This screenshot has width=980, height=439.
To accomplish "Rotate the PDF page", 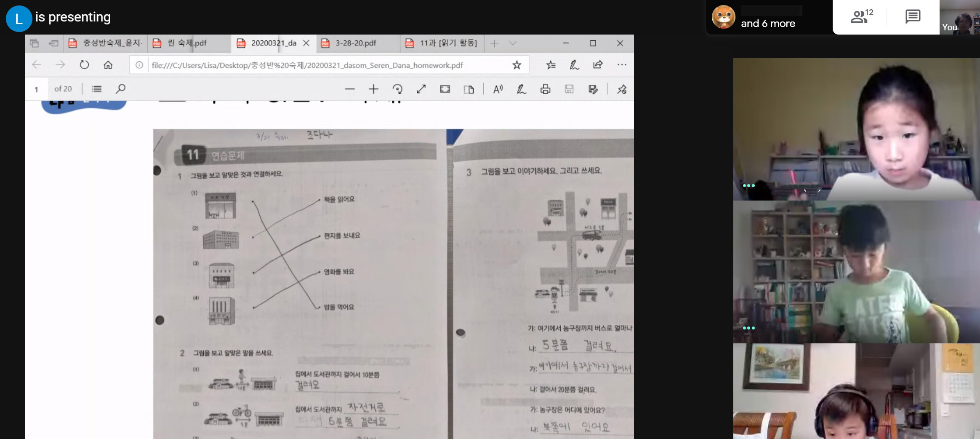I will [x=397, y=89].
